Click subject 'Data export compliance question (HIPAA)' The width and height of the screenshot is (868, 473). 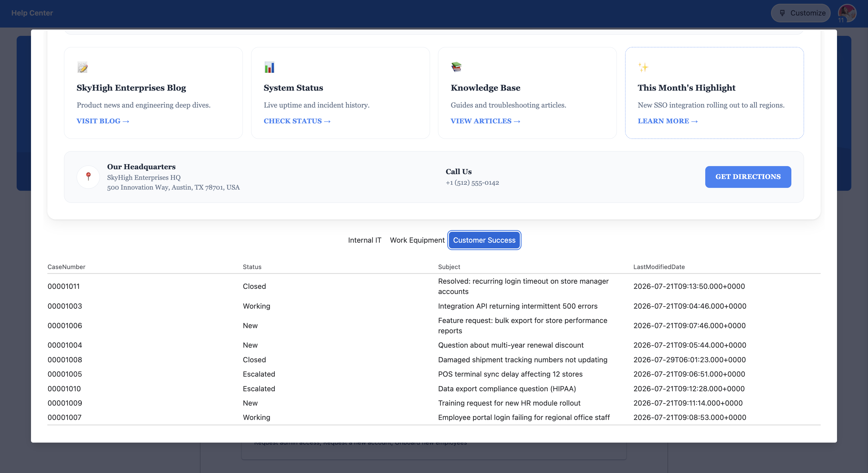click(507, 388)
